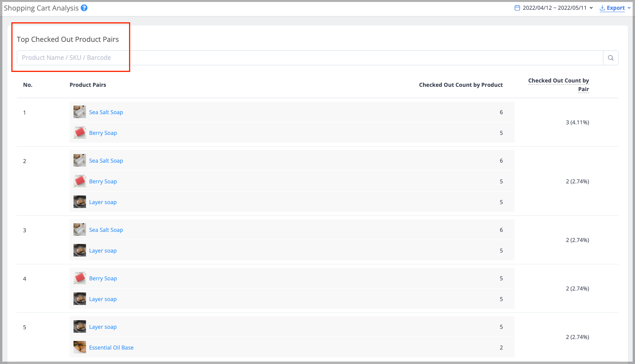This screenshot has width=635, height=364.
Task: Click the Sea Salt Soap thumbnail in row 1
Action: click(79, 112)
